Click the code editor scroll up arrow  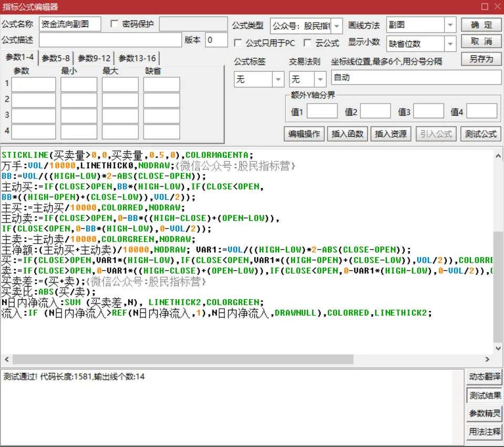498,156
